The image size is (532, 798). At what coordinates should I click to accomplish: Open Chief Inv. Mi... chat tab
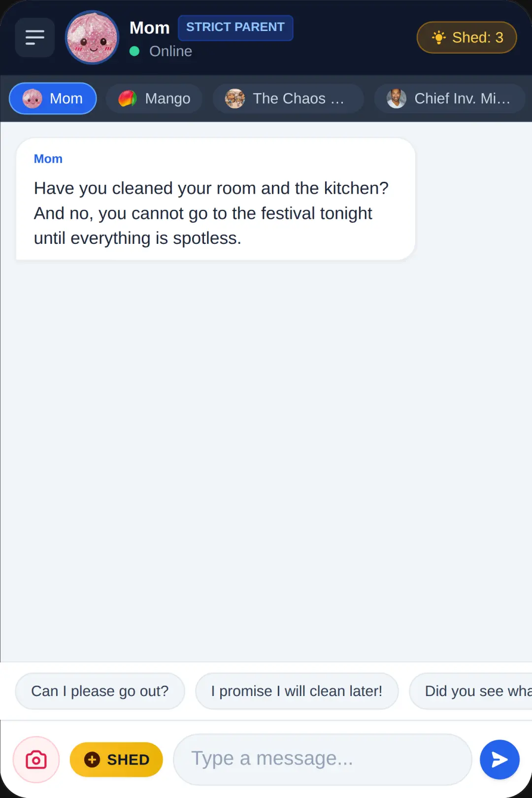pyautogui.click(x=450, y=99)
